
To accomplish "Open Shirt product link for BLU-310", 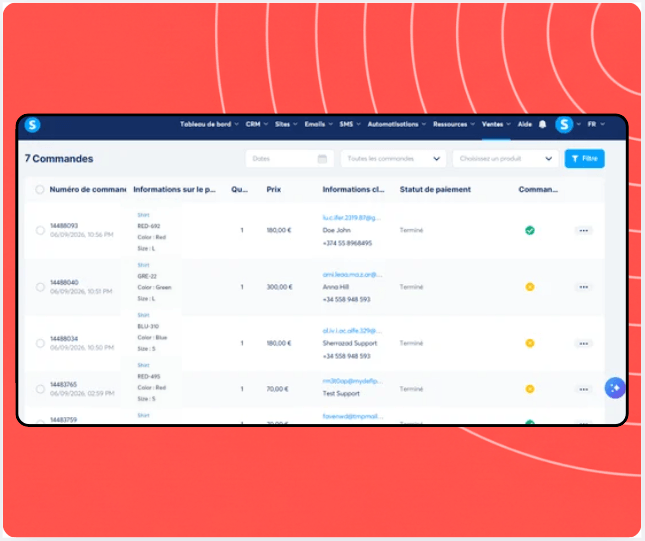I will coord(143,315).
